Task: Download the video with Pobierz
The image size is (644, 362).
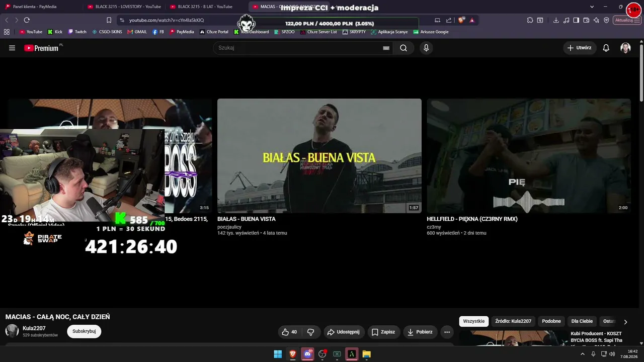Action: click(x=420, y=332)
